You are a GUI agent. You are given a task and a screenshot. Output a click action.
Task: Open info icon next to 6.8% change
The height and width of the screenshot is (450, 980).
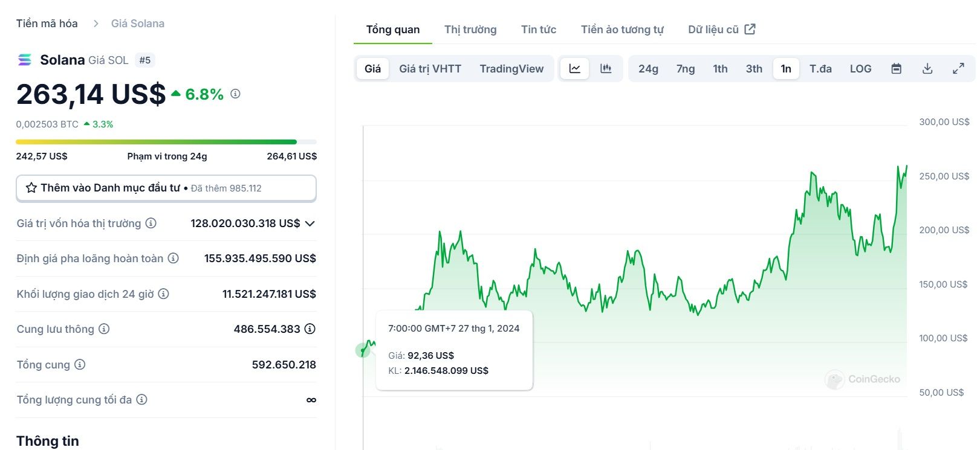(x=236, y=94)
